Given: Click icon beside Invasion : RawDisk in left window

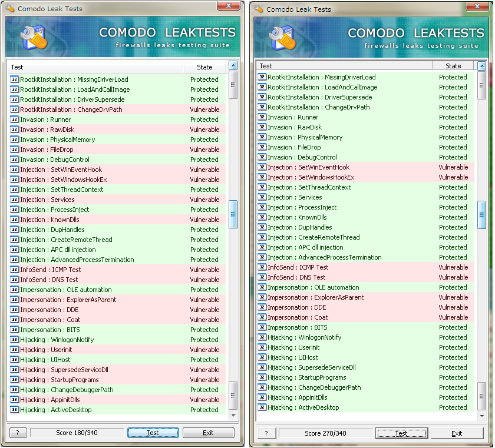Looking at the screenshot, I should (x=14, y=130).
